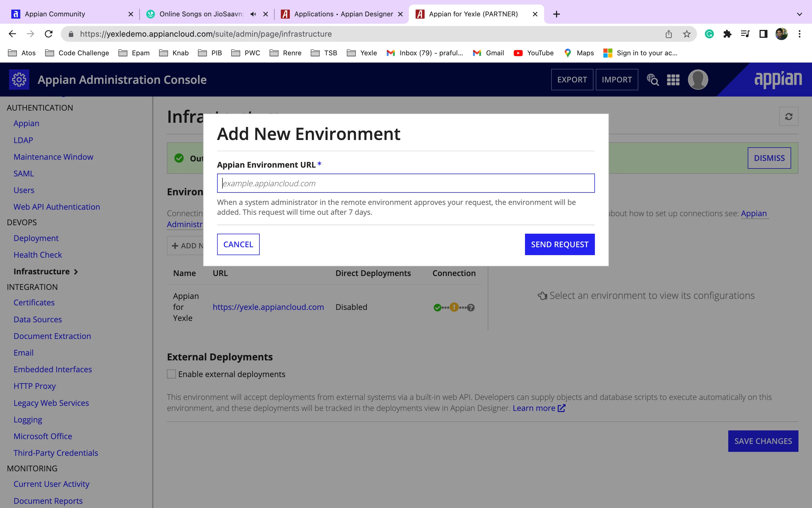Reload the current page
Viewport: 812px width, 508px height.
(x=49, y=34)
